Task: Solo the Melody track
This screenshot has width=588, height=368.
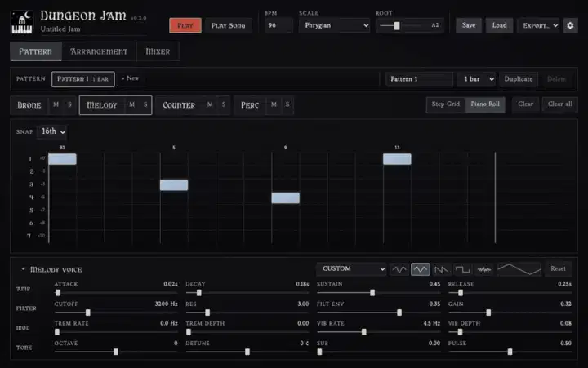Action: 145,105
